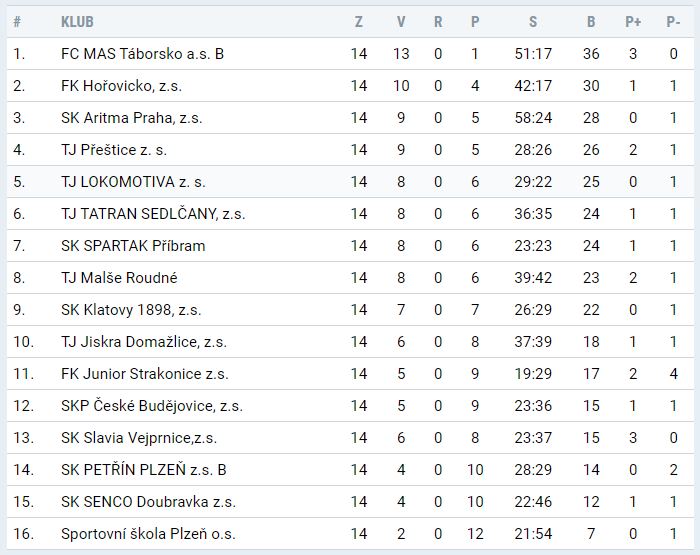Click the P+ column header
Image resolution: width=700 pixels, height=555 pixels.
(x=633, y=22)
